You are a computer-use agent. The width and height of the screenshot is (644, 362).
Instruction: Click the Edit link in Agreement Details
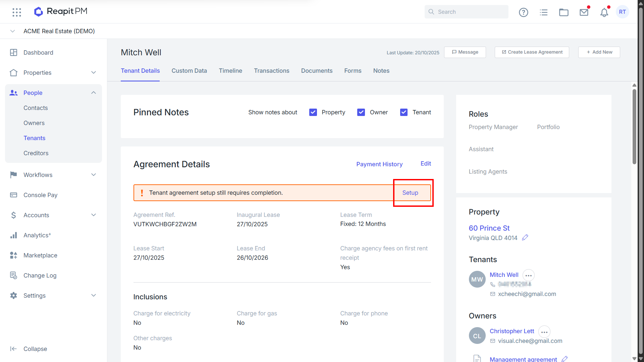[426, 164]
